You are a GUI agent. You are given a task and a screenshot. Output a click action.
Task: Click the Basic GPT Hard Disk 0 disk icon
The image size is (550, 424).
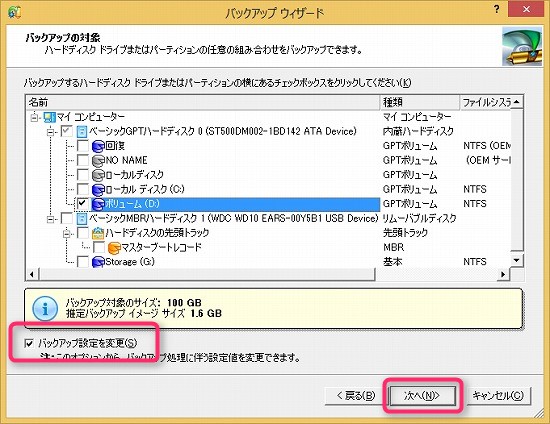click(x=82, y=132)
